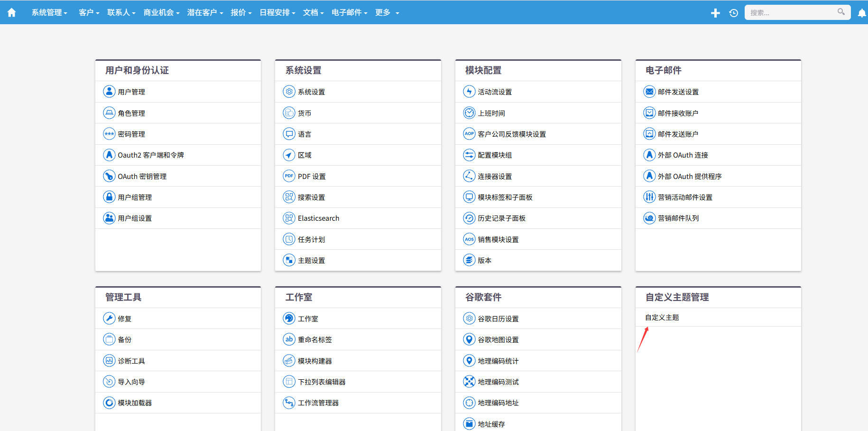Viewport: 868px width, 431px height.
Task: Expand the 潜在客户 dropdown menu
Action: click(205, 12)
